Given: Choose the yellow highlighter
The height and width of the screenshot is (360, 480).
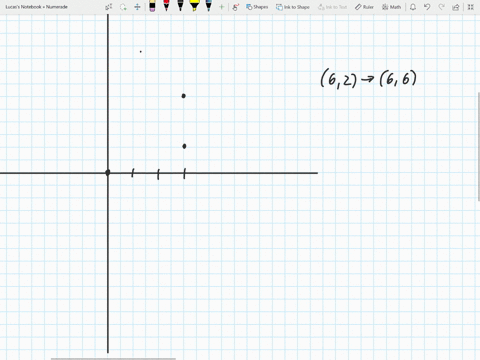Looking at the screenshot, I should click(x=194, y=6).
